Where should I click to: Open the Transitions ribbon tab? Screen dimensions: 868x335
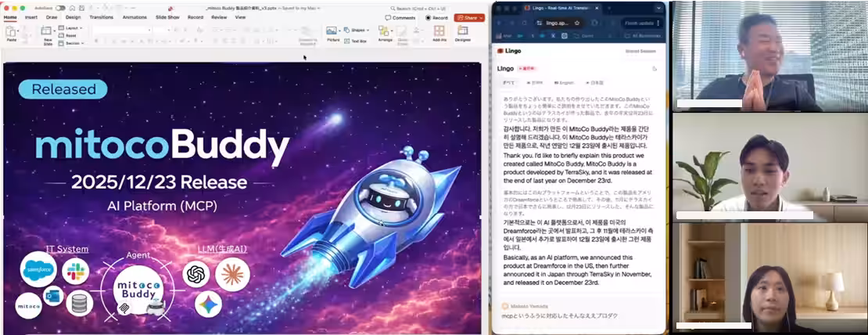coord(102,17)
